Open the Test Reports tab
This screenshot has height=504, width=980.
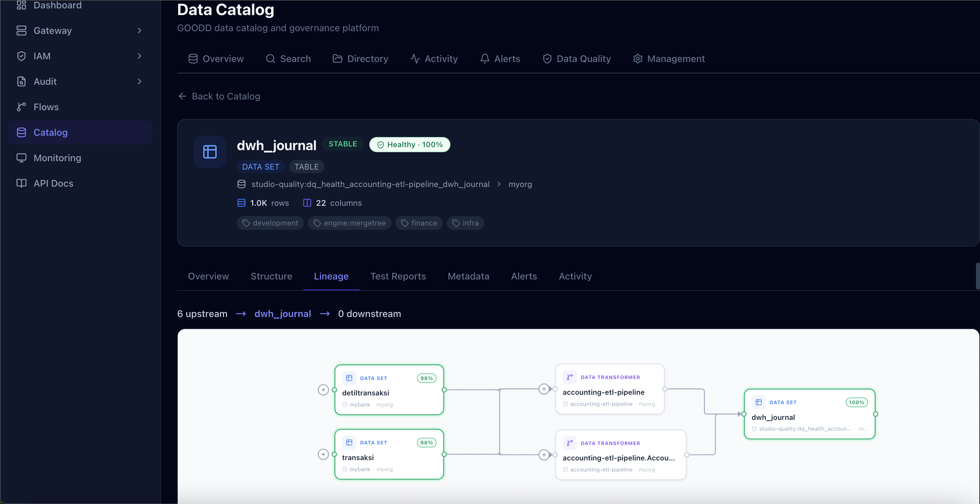point(398,276)
